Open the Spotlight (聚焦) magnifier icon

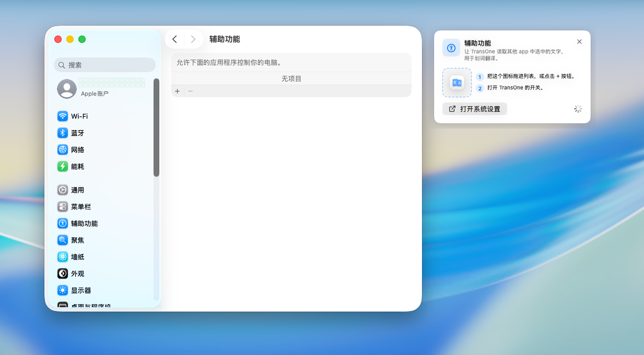[x=62, y=240]
